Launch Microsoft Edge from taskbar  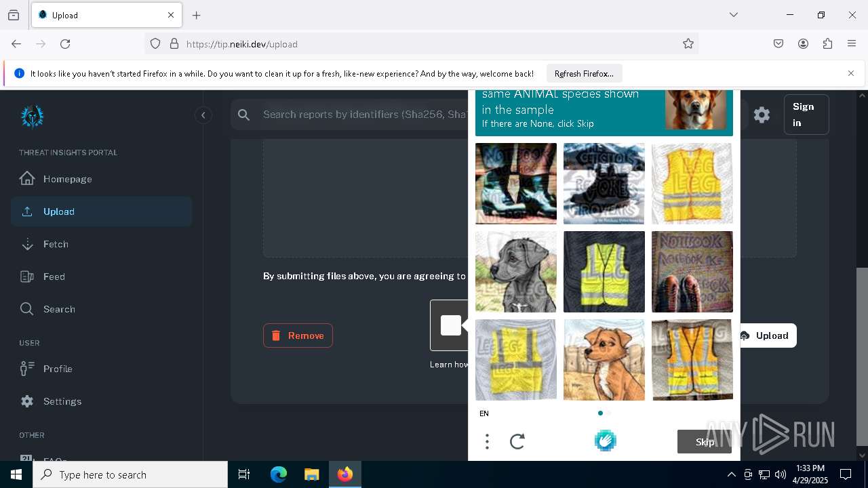click(279, 474)
